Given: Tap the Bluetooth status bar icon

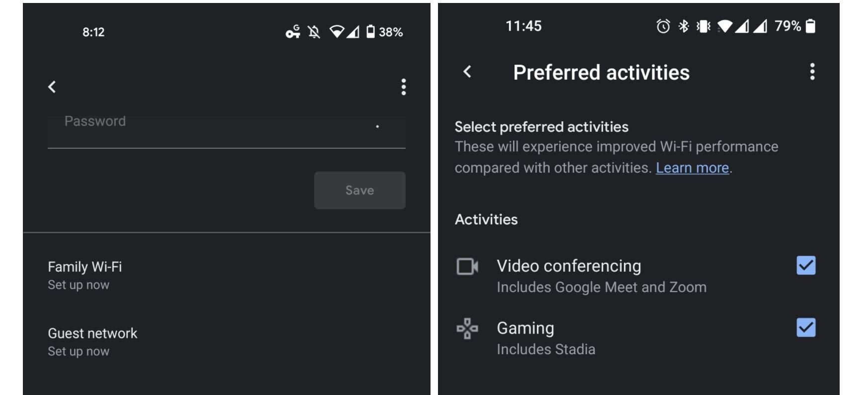Looking at the screenshot, I should click(x=684, y=26).
